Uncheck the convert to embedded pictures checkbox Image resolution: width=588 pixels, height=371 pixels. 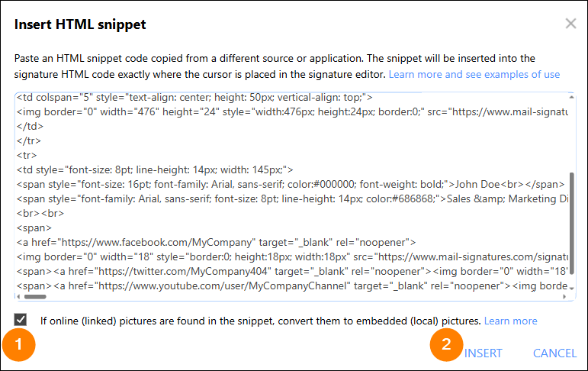point(21,320)
